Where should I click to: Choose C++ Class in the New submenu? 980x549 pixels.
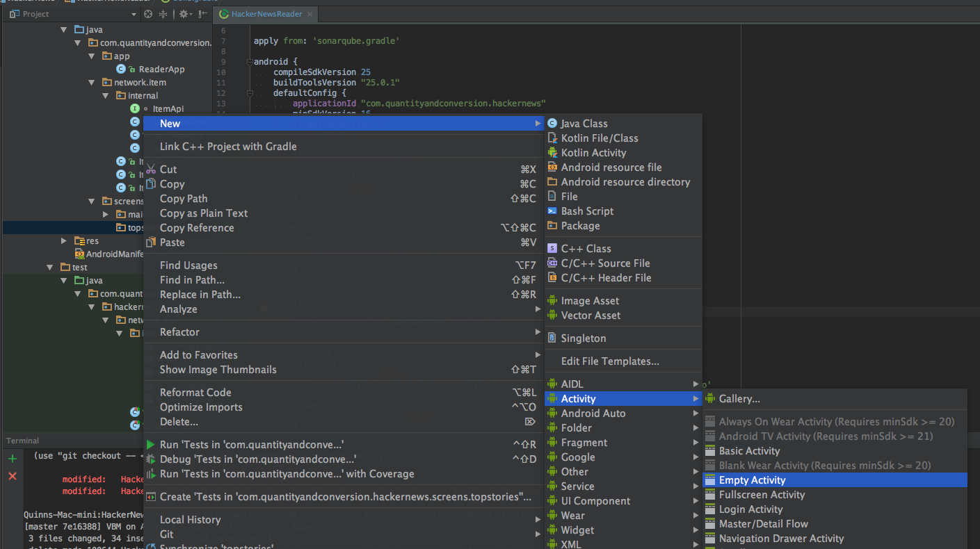622,249
